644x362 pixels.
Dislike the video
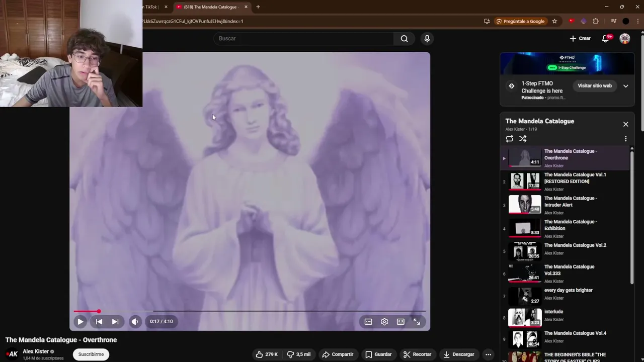tap(298, 354)
